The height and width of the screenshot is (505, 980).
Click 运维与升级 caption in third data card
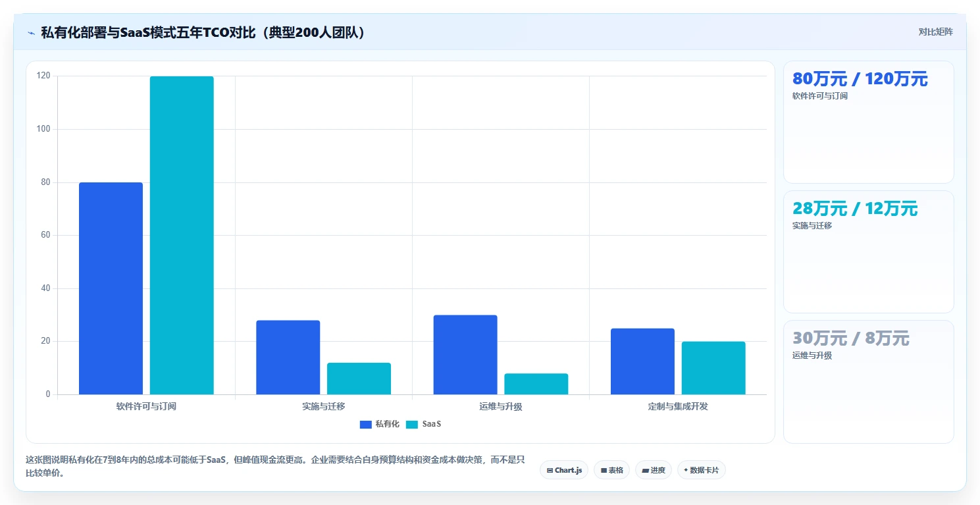coord(812,356)
